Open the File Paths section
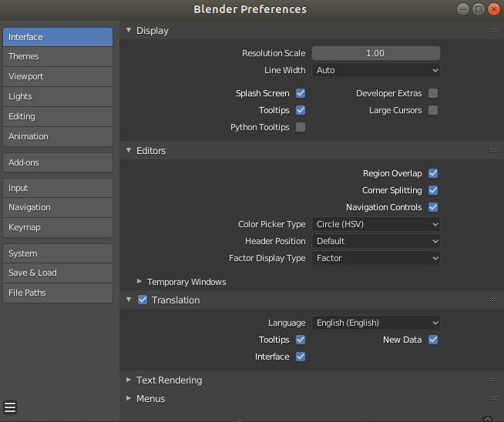 pos(58,293)
